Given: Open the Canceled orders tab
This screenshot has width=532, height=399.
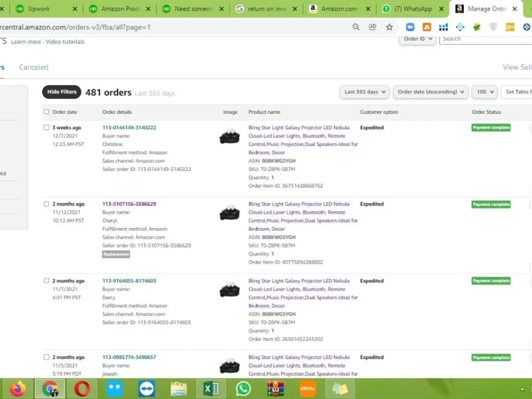Looking at the screenshot, I should [x=34, y=67].
